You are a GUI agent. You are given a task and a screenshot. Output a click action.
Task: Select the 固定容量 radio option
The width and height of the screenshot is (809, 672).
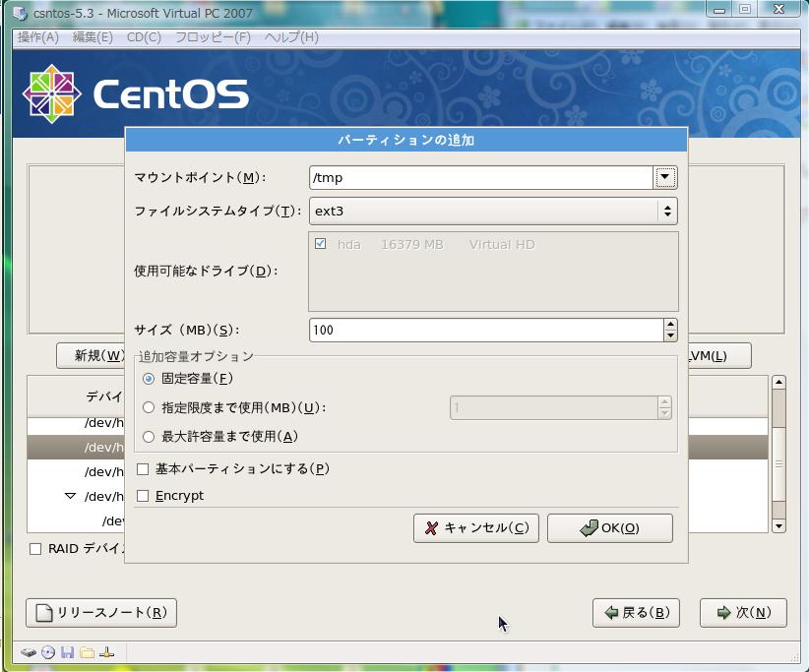point(149,379)
